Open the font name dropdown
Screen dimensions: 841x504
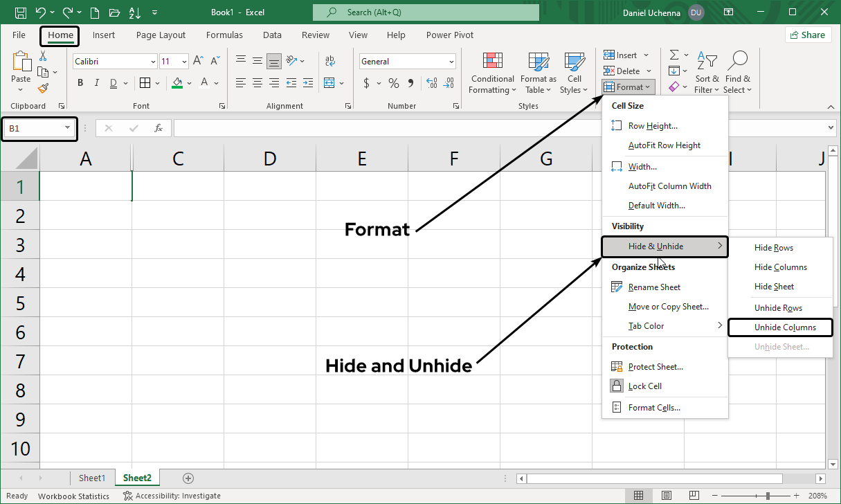(x=153, y=61)
